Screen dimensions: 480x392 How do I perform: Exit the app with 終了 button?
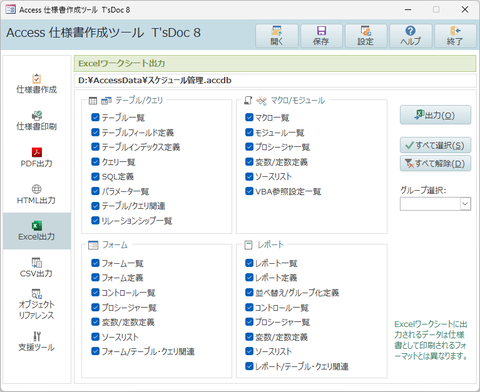pyautogui.click(x=455, y=36)
